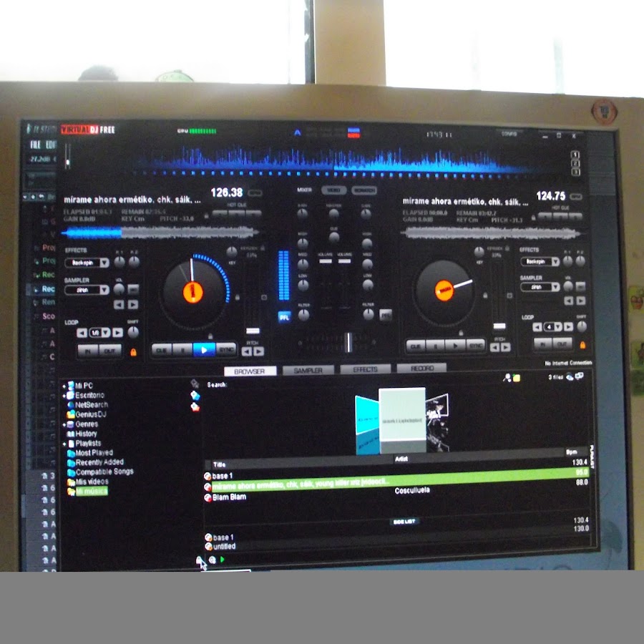
Task: Pause the right deck
Action: coord(436,346)
